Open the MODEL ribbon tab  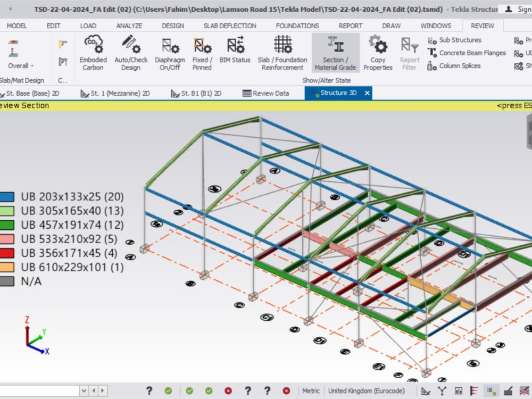[16, 26]
